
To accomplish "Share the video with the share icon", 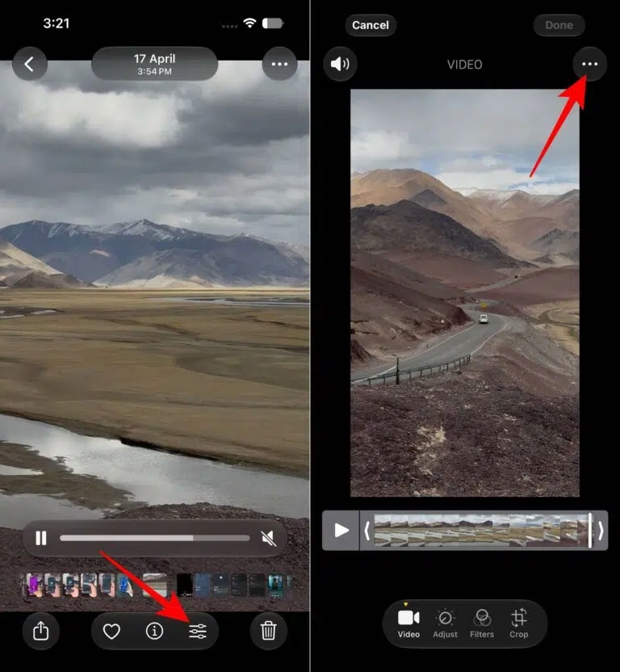I will (x=41, y=631).
